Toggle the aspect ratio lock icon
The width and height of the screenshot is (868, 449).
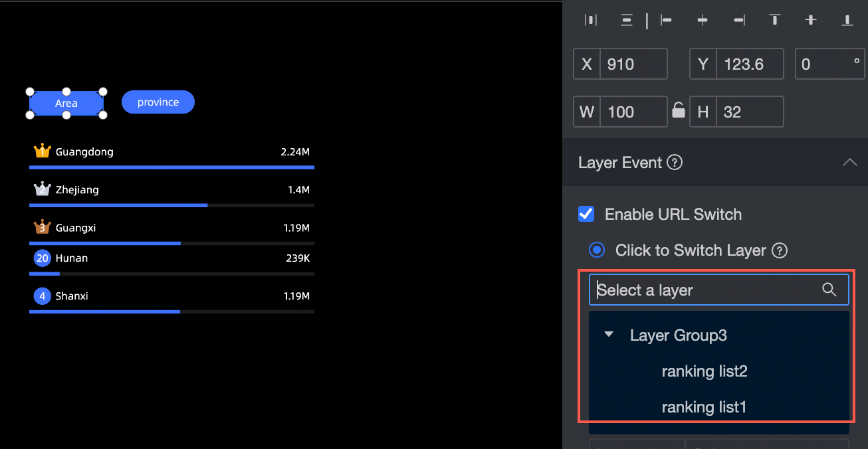tap(678, 110)
